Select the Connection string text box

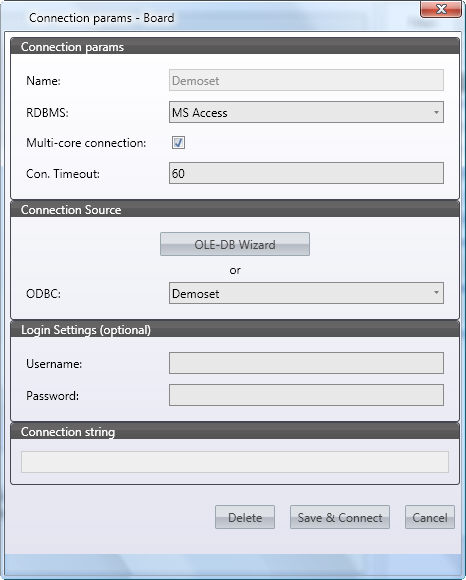235,462
